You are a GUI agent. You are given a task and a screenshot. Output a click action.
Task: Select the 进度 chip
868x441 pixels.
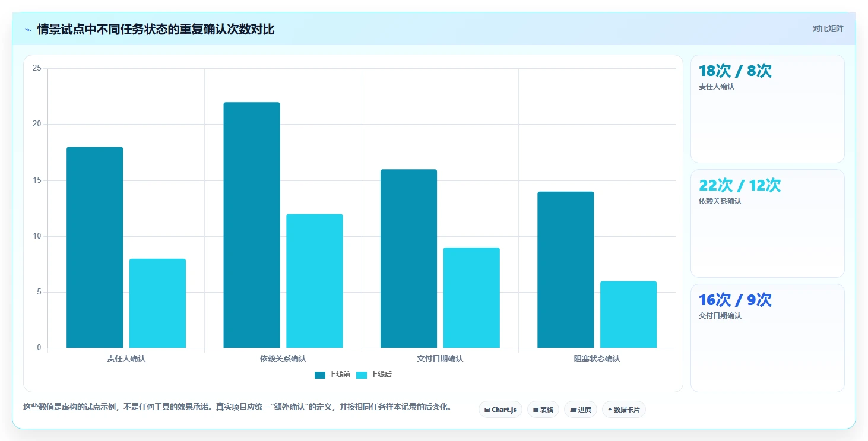pos(581,410)
